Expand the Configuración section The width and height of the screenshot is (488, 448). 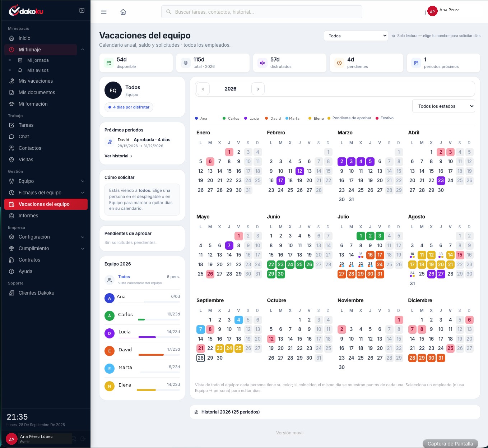pyautogui.click(x=83, y=237)
